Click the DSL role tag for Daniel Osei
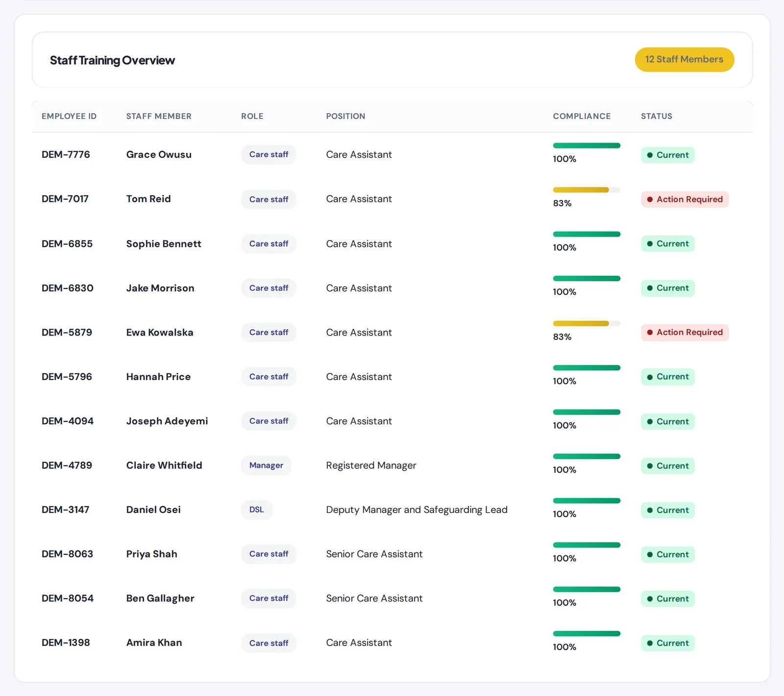 point(257,510)
